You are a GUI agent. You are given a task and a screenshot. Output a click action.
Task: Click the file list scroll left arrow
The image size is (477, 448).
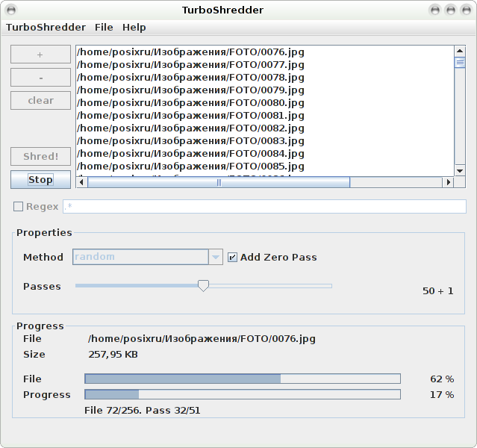coord(81,182)
